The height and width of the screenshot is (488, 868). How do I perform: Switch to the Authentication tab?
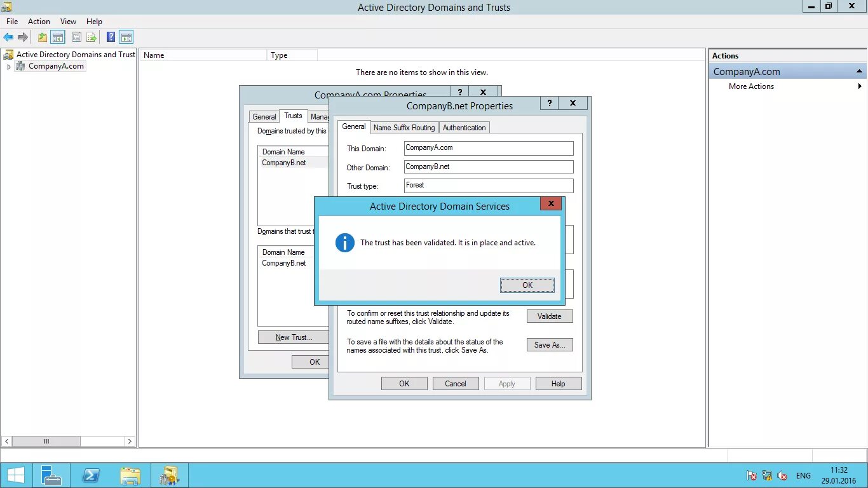coord(465,128)
